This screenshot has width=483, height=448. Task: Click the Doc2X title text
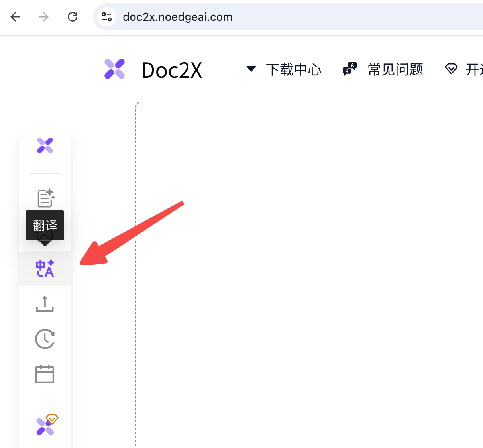(172, 71)
